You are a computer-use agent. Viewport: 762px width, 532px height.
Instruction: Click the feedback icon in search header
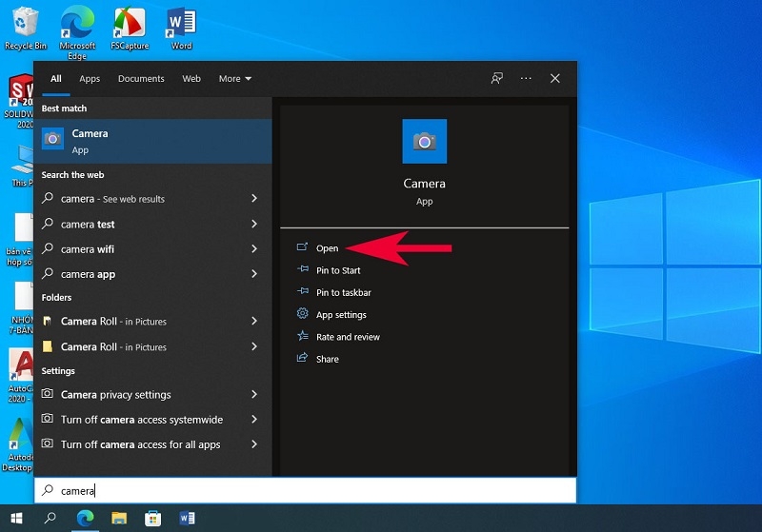(x=496, y=79)
